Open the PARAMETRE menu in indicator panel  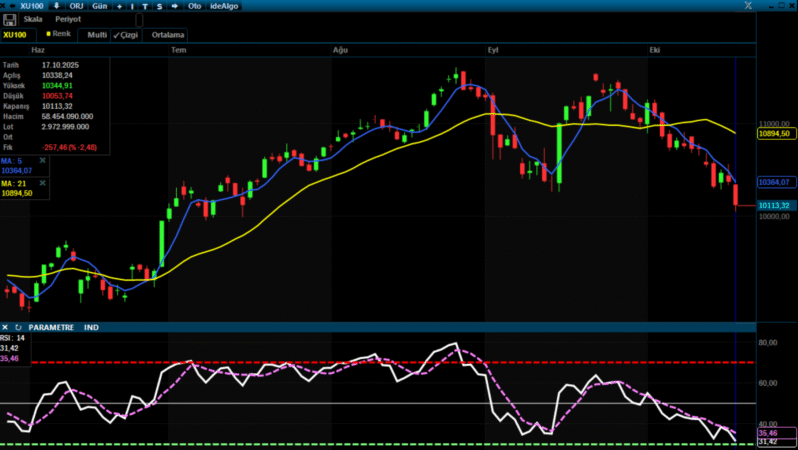pos(51,327)
